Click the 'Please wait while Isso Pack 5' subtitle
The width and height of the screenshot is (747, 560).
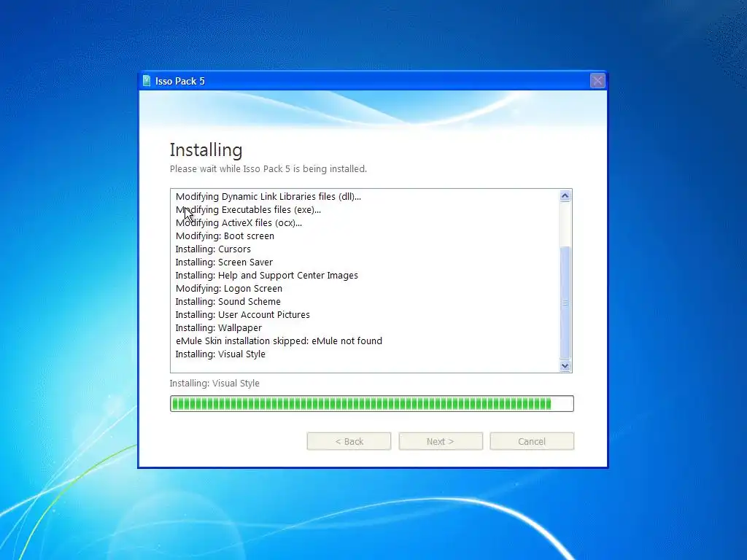[268, 169]
